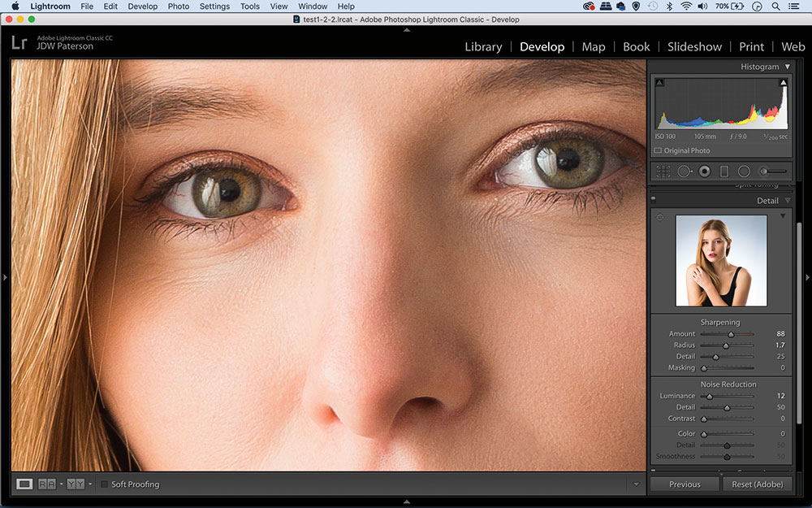812x508 pixels.
Task: Enable Reference view (R A) icon
Action: point(47,484)
